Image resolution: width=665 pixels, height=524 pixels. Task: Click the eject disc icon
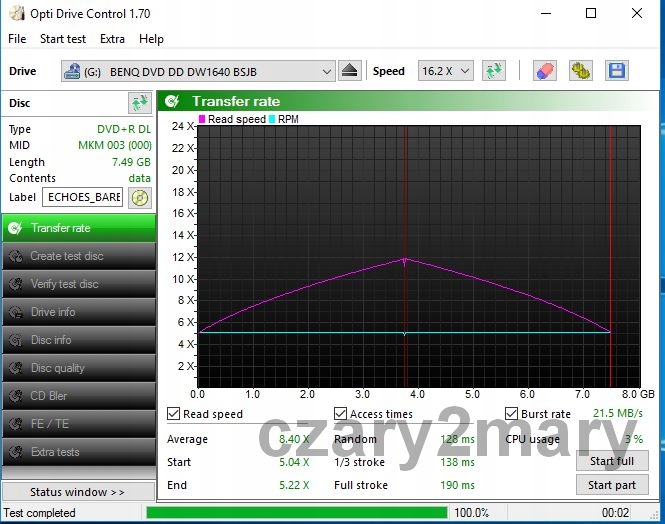coord(349,71)
